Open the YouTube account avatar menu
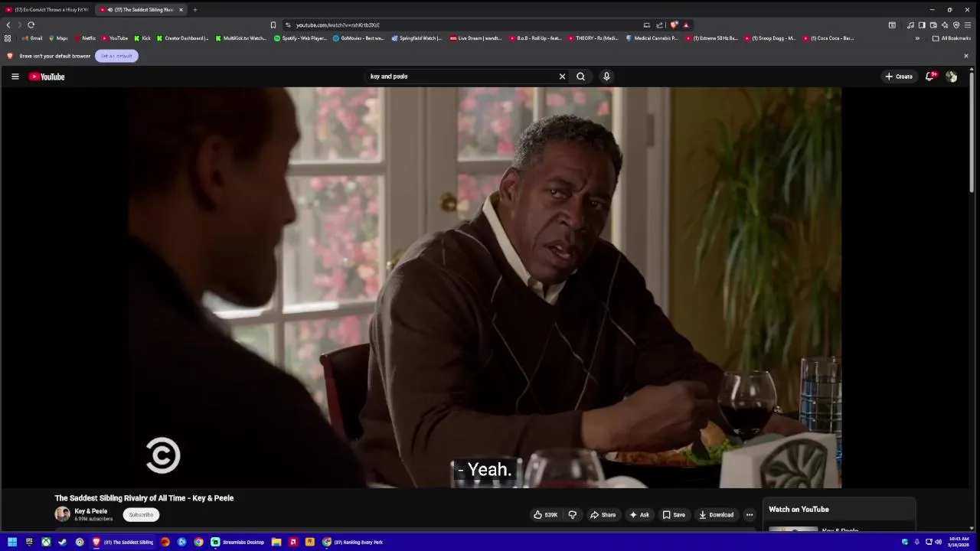 pyautogui.click(x=951, y=77)
